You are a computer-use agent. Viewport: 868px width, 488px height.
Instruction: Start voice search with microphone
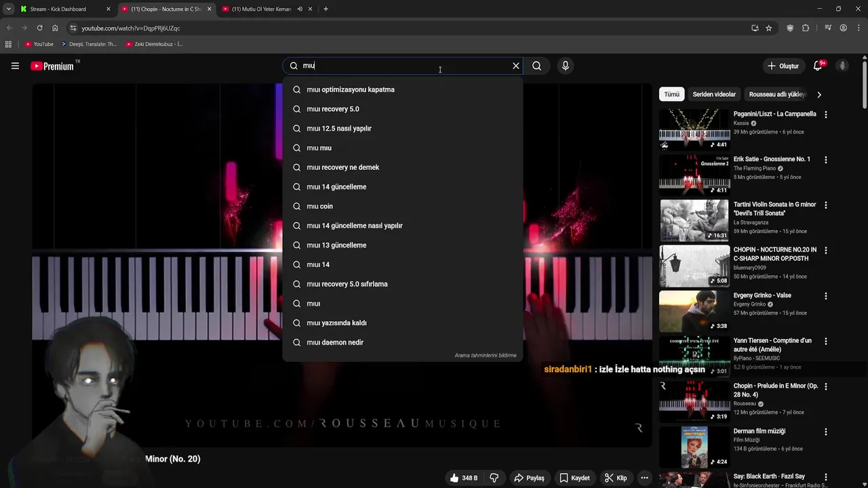coord(565,66)
